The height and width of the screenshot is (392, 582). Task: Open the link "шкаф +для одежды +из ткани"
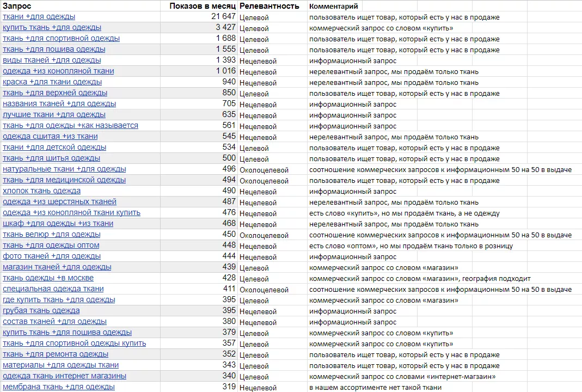[58, 224]
